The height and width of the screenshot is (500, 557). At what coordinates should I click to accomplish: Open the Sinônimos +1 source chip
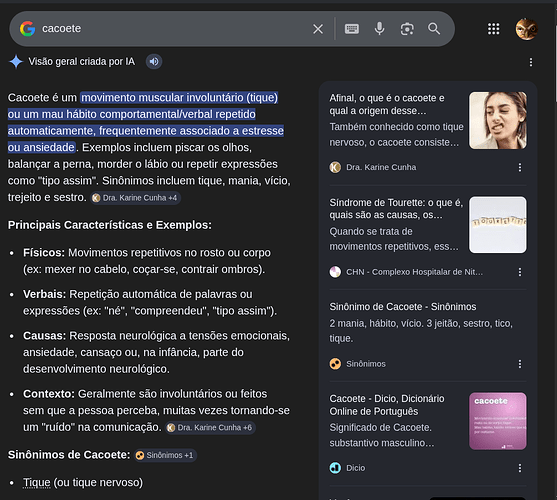click(166, 455)
